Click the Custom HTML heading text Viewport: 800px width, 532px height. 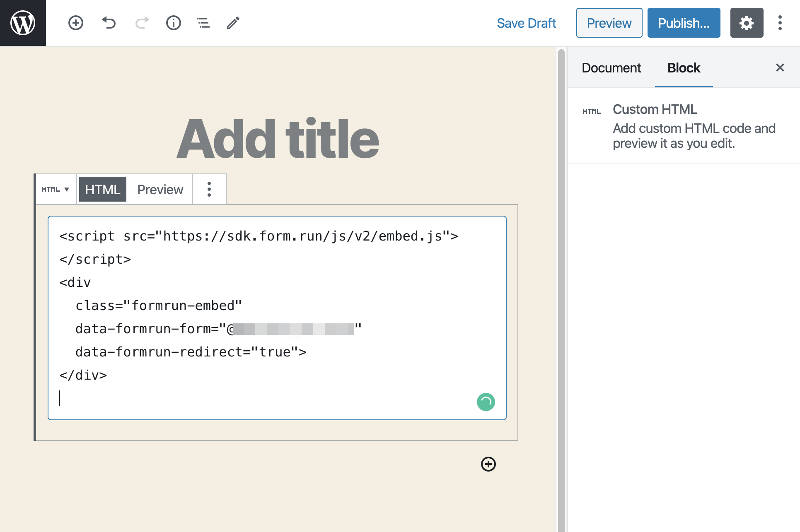pos(655,109)
